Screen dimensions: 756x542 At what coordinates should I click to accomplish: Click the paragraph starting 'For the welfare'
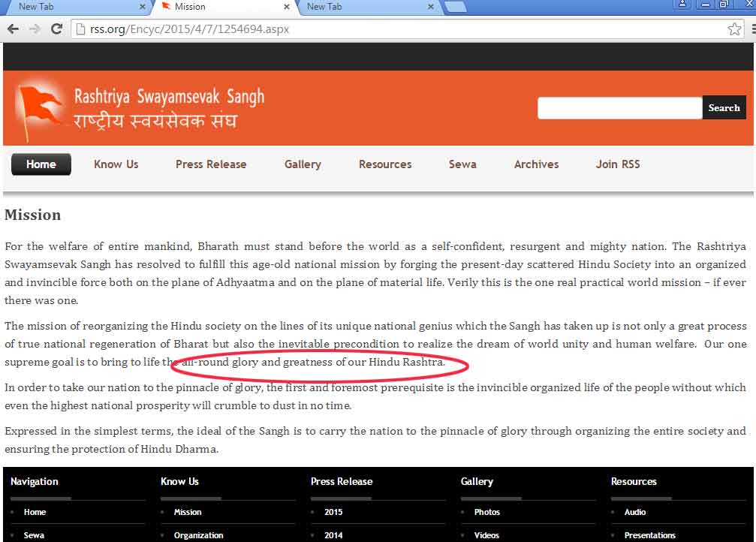pos(375,273)
